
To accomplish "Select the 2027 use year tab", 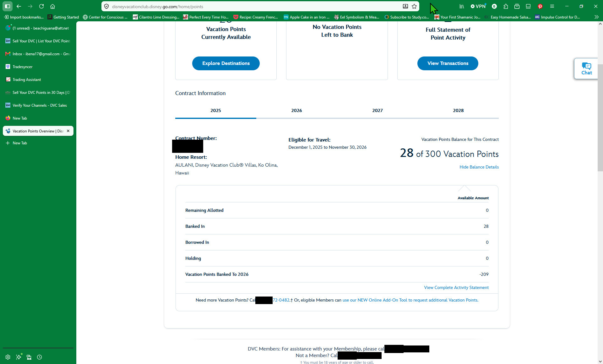I will click(378, 110).
